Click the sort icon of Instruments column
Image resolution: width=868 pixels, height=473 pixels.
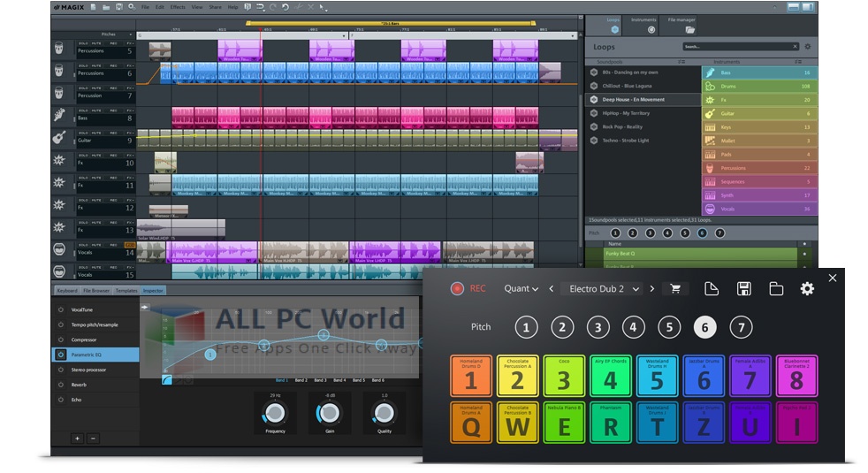(797, 62)
